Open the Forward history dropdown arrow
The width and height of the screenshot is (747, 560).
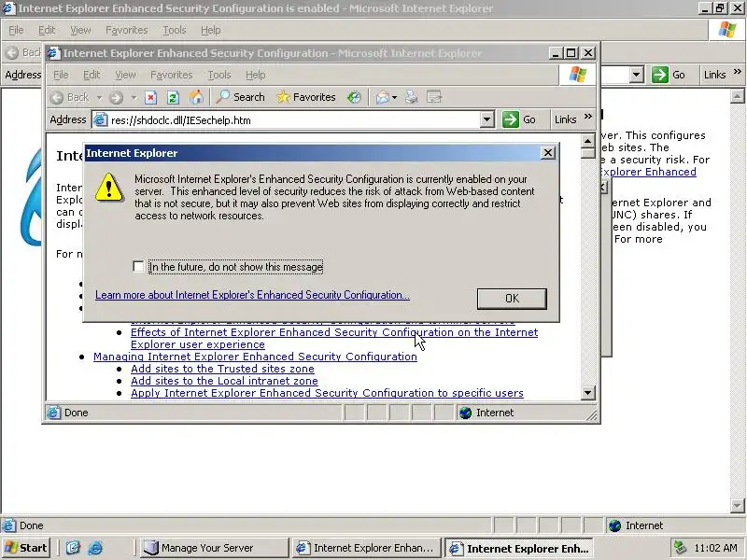point(134,98)
